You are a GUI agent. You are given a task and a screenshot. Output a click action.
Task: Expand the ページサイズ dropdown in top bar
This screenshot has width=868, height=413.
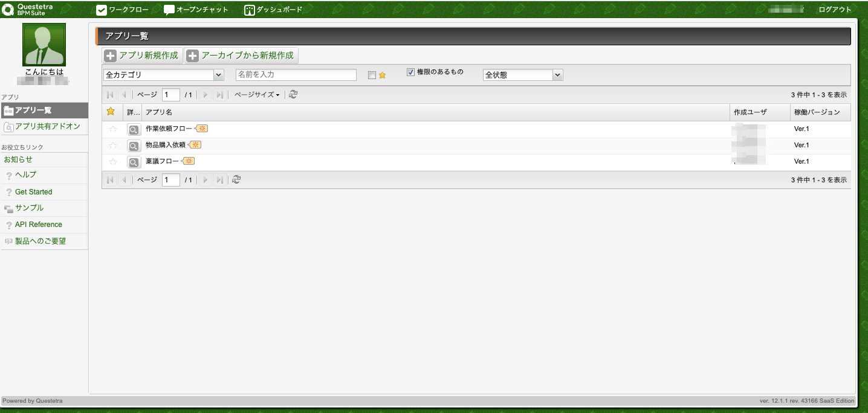click(x=257, y=95)
